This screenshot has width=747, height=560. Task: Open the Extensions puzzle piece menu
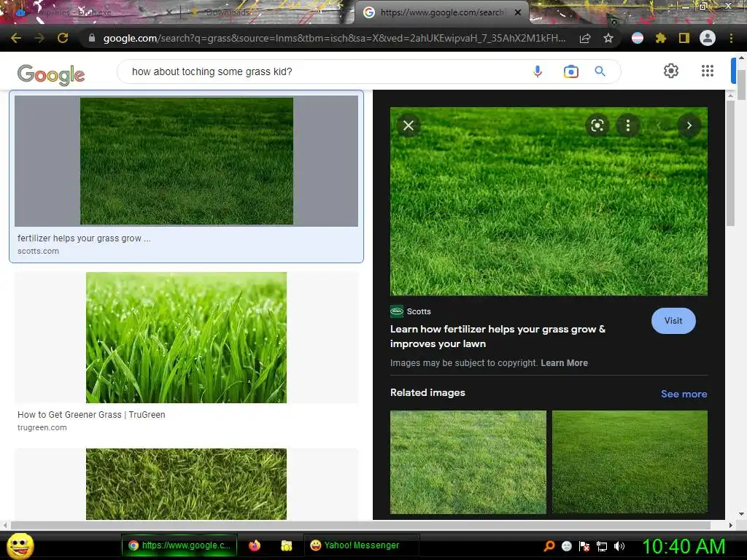[661, 38]
